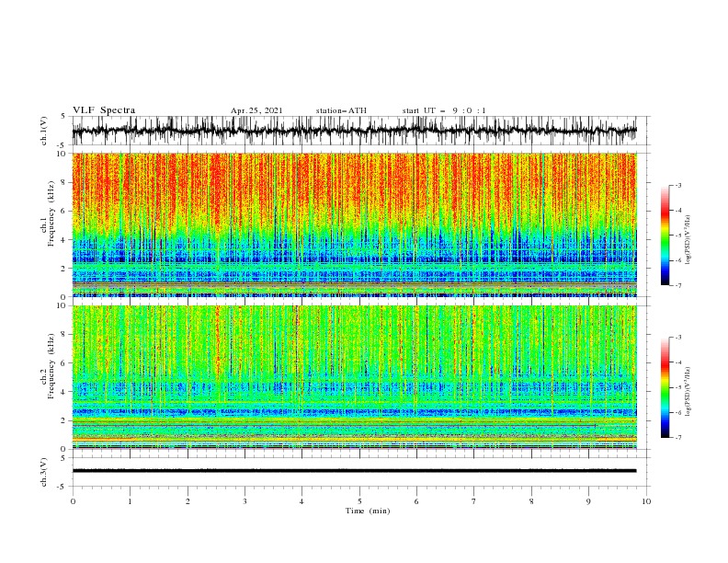Click the "start UT = 9 :0 :1" text
The image size is (728, 563).
coord(444,110)
